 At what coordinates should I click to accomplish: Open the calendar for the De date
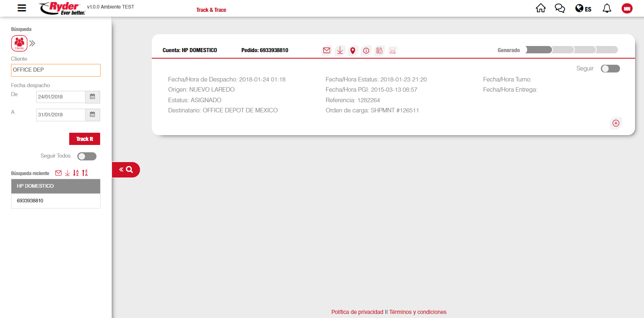[92, 97]
